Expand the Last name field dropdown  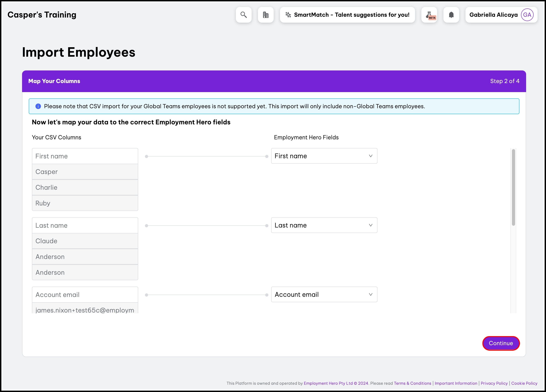pos(324,225)
